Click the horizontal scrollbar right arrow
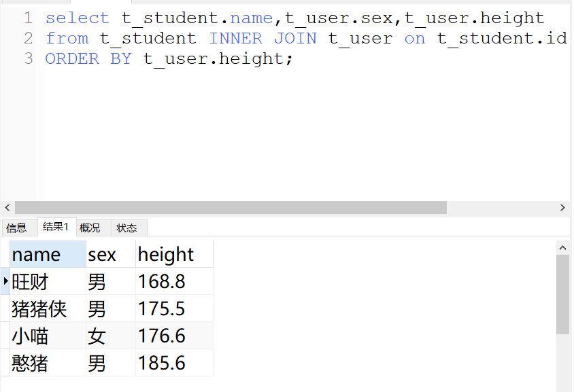574x392 pixels. click(x=562, y=207)
